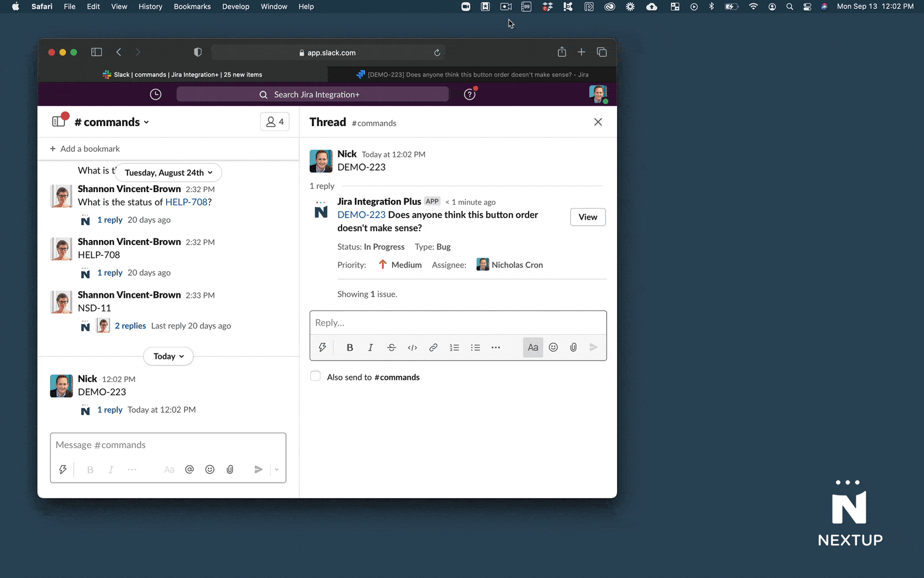This screenshot has width=924, height=578.
Task: Click View button on DEMO-223 issue
Action: coord(587,217)
